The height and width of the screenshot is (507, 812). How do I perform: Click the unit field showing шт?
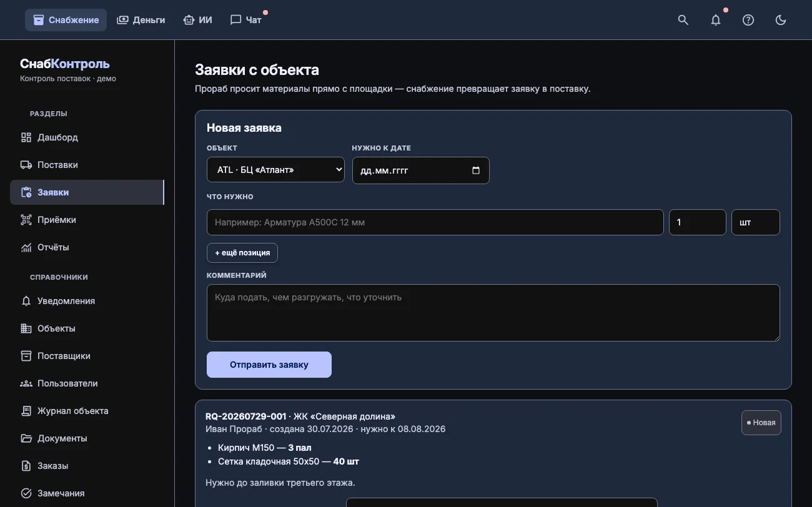(x=756, y=222)
